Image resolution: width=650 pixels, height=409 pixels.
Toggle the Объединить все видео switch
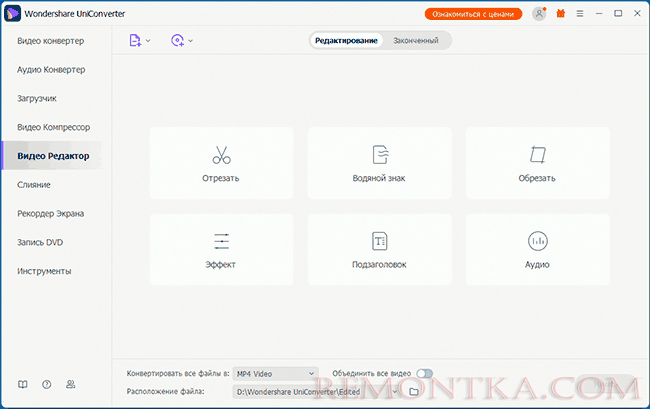(424, 373)
